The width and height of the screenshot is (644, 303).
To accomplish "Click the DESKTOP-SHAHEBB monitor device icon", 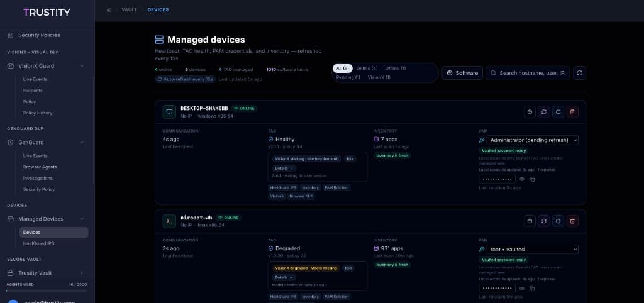I will [x=169, y=112].
